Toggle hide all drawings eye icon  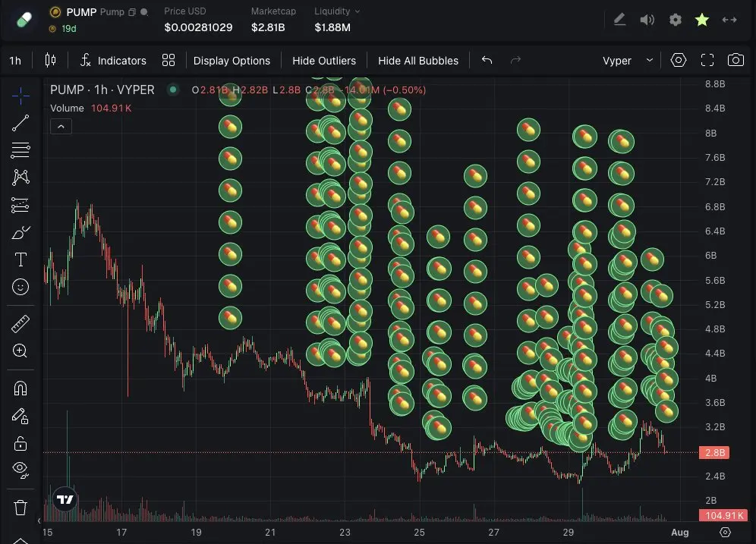[x=20, y=470]
